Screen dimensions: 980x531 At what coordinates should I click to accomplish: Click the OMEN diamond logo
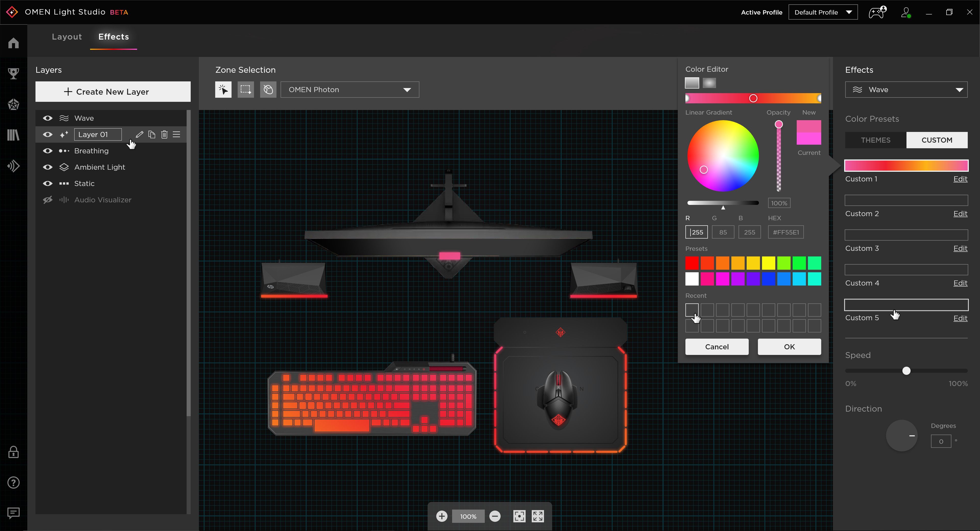pos(12,12)
